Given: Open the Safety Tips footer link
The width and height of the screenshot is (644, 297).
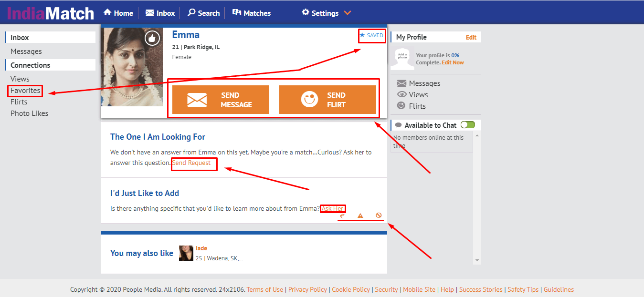Looking at the screenshot, I should pyautogui.click(x=523, y=289).
